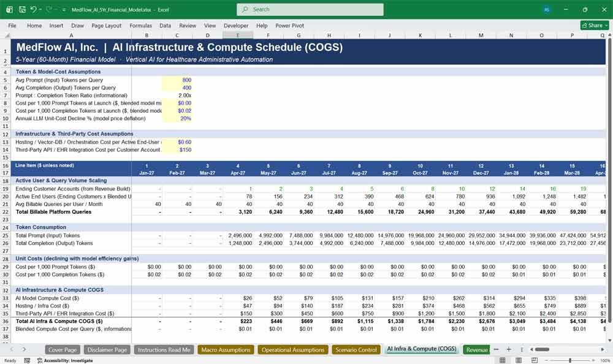The image size is (613, 364).
Task: Open the Operational Assumptions sheet tab
Action: [x=293, y=350]
